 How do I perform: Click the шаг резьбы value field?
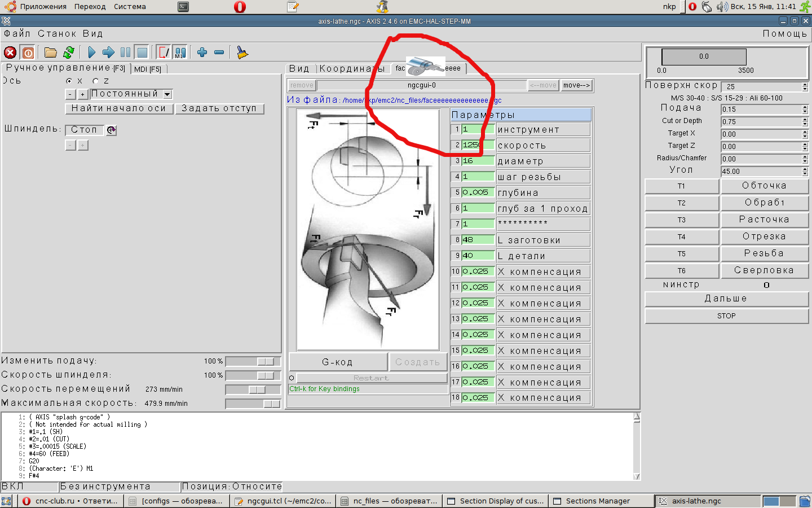(478, 177)
